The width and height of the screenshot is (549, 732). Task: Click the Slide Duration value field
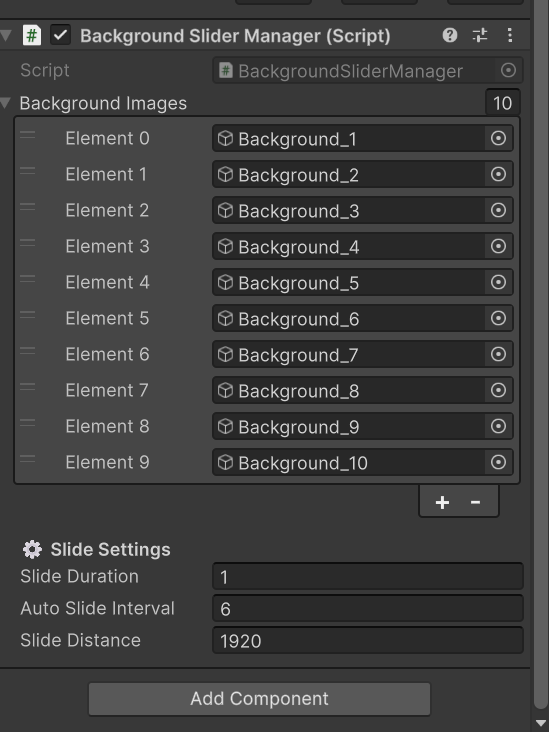pyautogui.click(x=368, y=577)
